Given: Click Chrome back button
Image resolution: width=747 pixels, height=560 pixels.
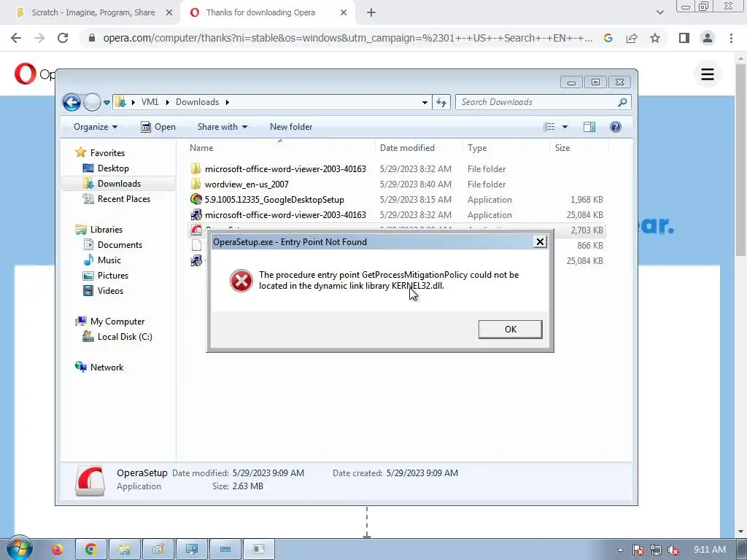Looking at the screenshot, I should pyautogui.click(x=16, y=38).
